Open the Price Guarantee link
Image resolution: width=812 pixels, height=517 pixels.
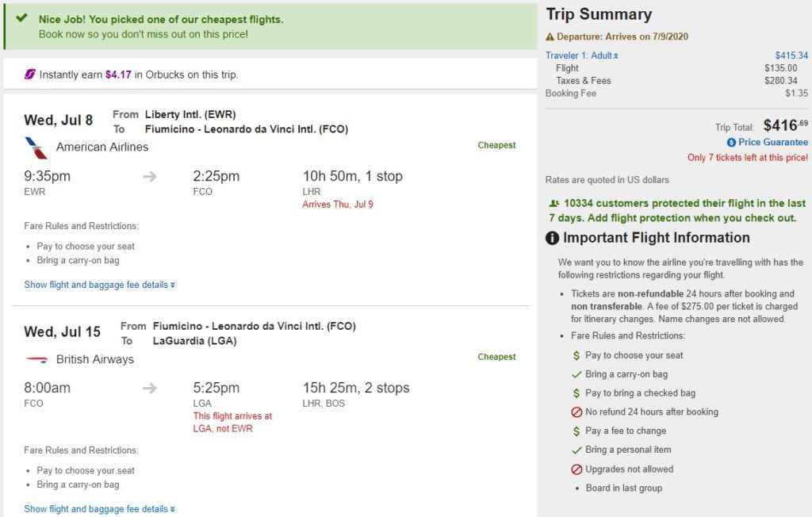[x=772, y=143]
